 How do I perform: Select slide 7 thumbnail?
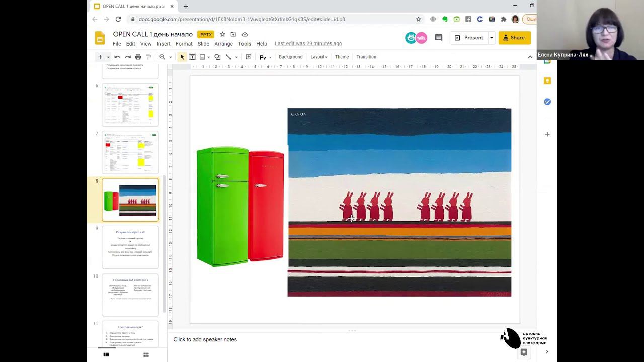pyautogui.click(x=130, y=152)
